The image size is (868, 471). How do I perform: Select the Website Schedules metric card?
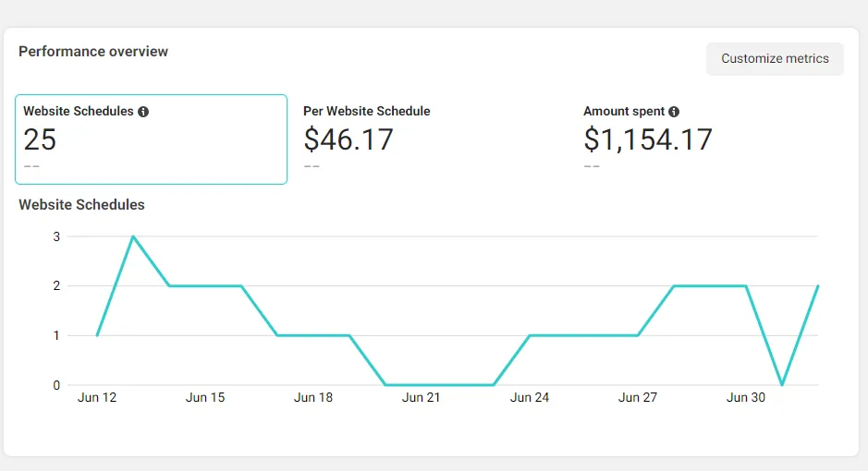tap(151, 139)
